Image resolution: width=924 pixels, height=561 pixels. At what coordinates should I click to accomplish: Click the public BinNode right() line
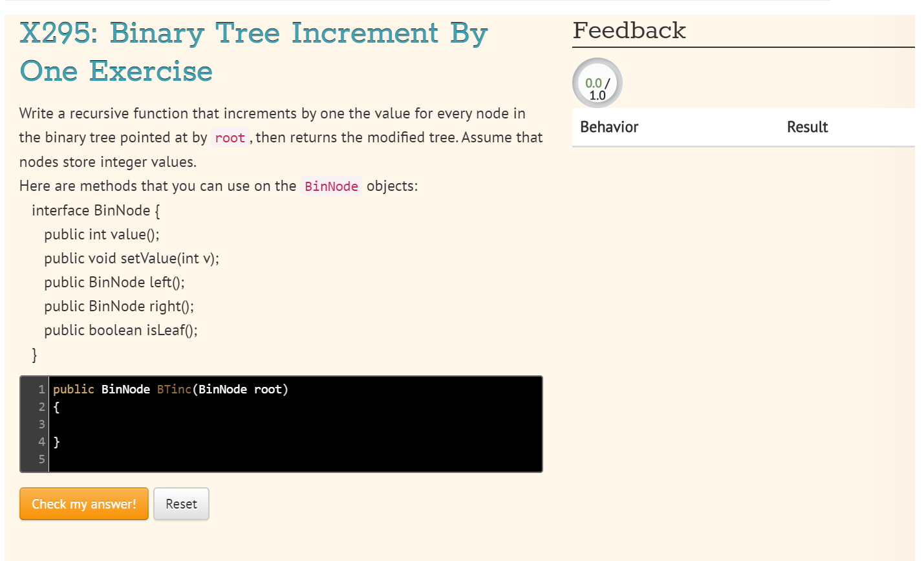[x=119, y=306]
